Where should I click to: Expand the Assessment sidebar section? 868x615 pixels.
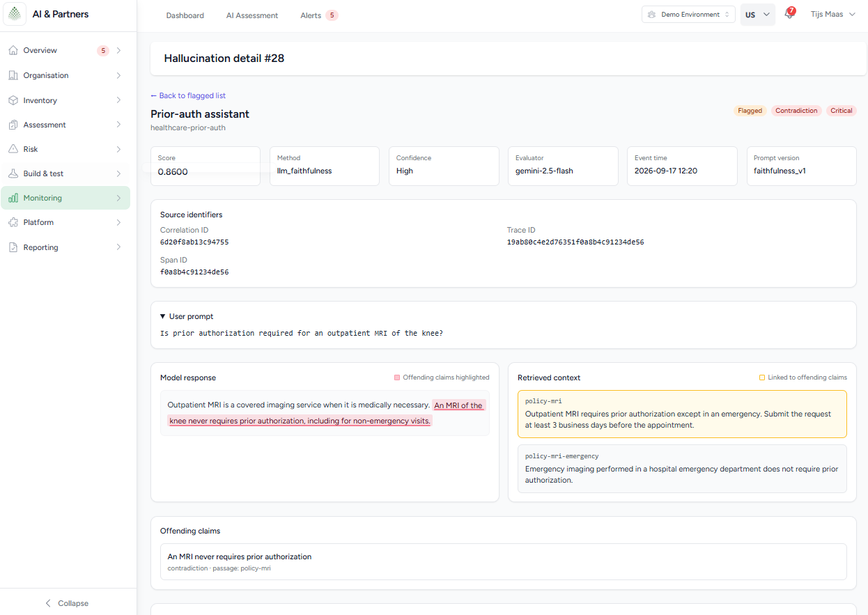[x=118, y=125]
